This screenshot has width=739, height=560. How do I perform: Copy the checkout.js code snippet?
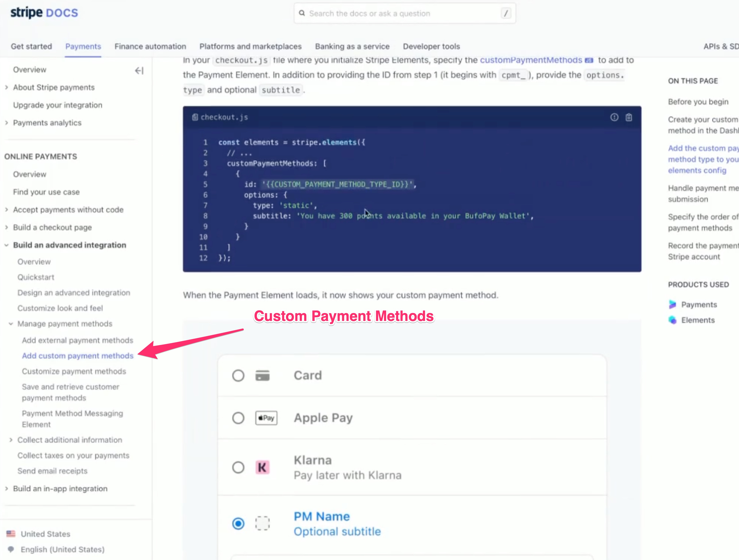click(x=629, y=118)
